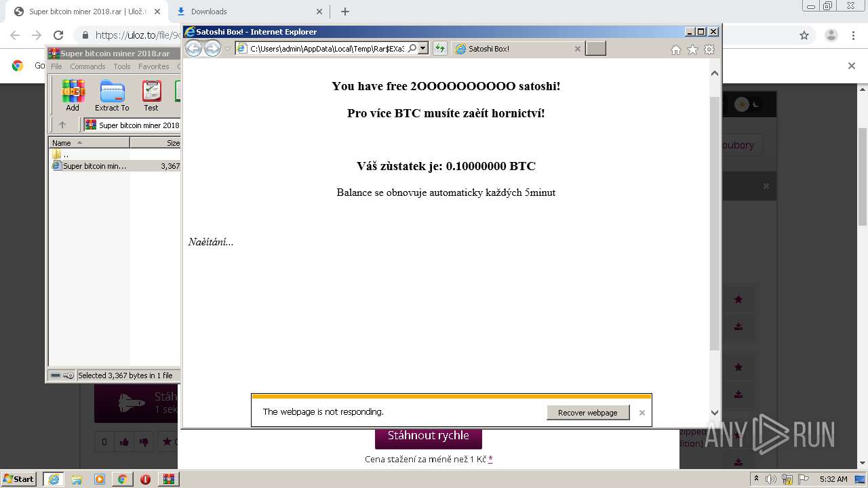Screen dimensions: 868x488
Task: Go up one folder level in WinRAR
Action: coord(62,125)
